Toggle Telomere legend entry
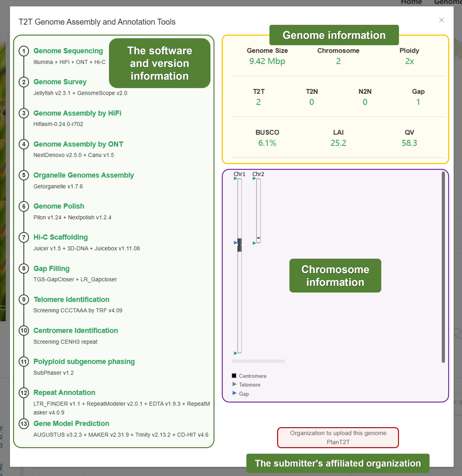Viewport: 462px width, 476px height. coord(249,385)
